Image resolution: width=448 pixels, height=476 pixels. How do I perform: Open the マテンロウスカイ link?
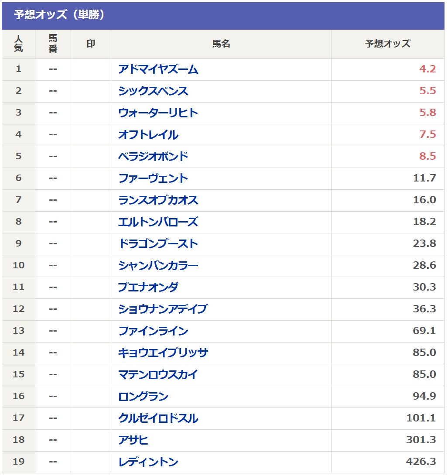click(x=158, y=375)
